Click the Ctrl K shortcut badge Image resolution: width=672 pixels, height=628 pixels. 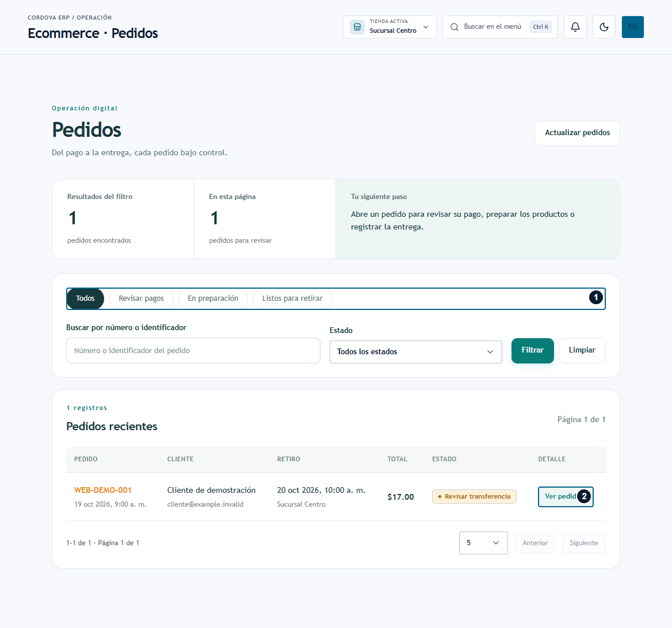pyautogui.click(x=540, y=26)
